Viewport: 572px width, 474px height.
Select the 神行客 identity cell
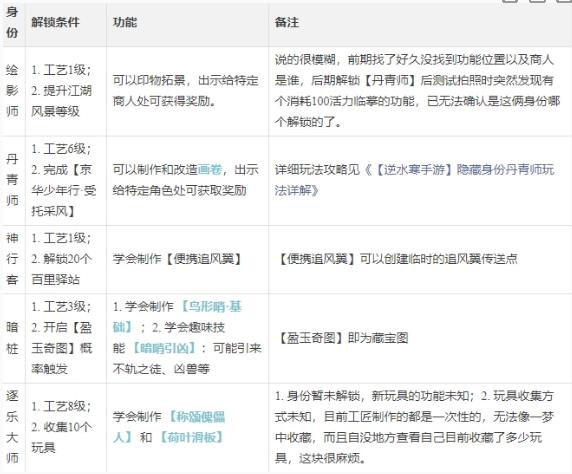[x=12, y=259]
